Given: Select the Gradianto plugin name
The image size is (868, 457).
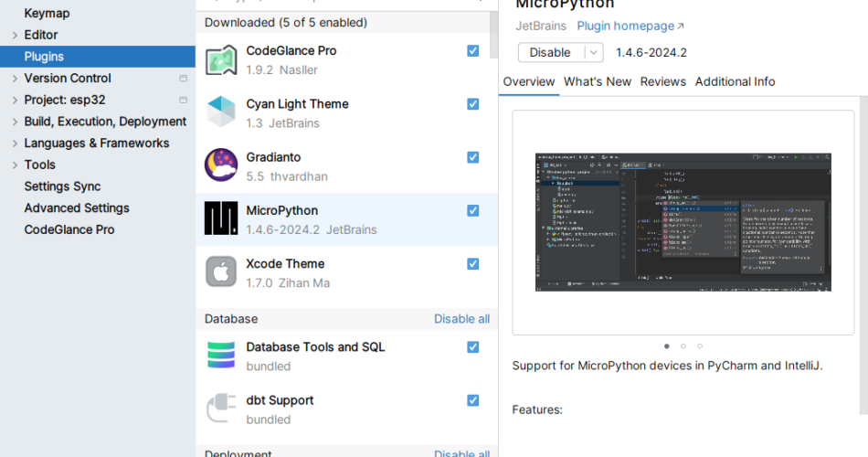Looking at the screenshot, I should [x=273, y=157].
